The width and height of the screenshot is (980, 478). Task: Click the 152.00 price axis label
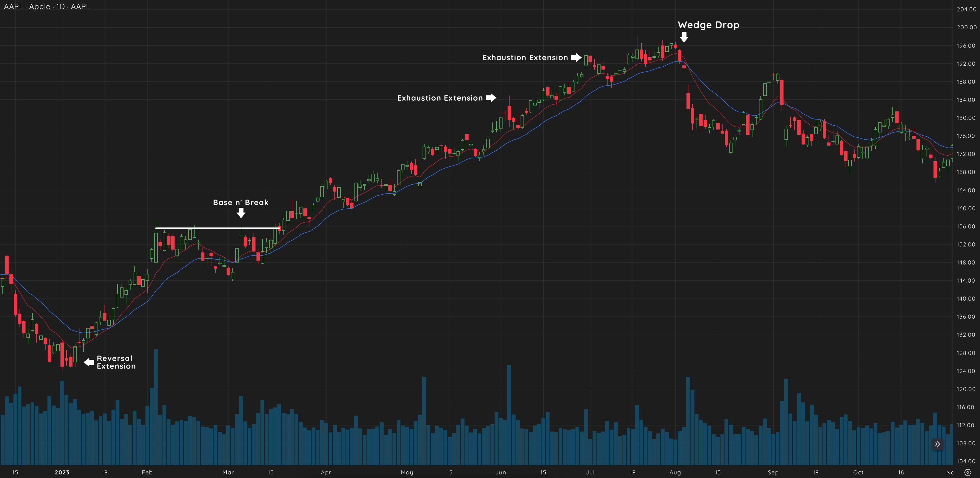(x=966, y=245)
